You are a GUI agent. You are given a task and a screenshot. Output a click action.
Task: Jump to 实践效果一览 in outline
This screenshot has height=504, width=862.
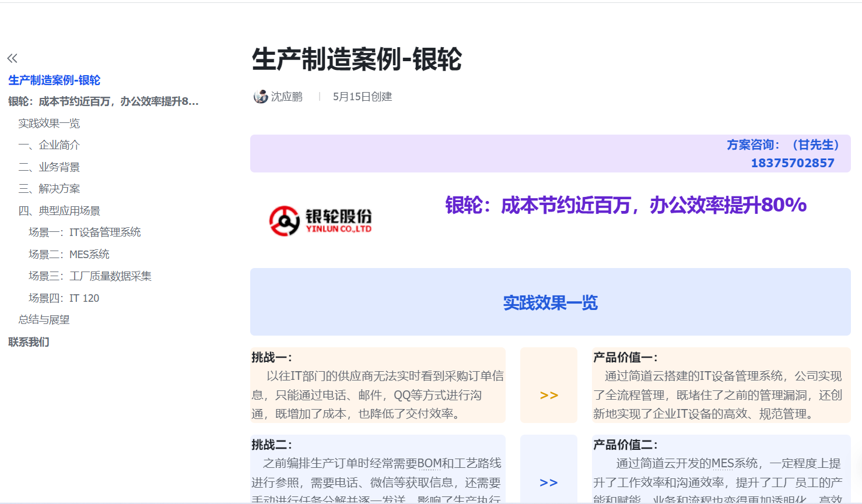pos(49,124)
